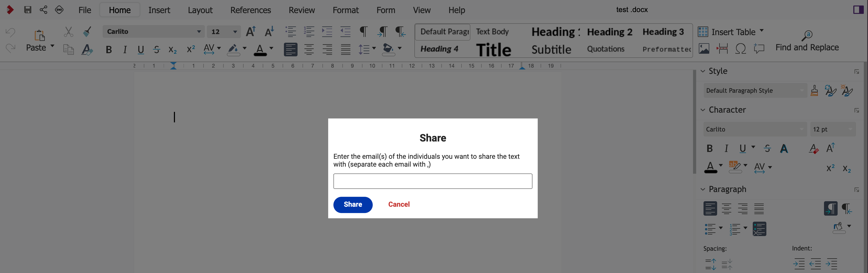
Task: Collapse the Character section in sidebar
Action: pyautogui.click(x=702, y=110)
